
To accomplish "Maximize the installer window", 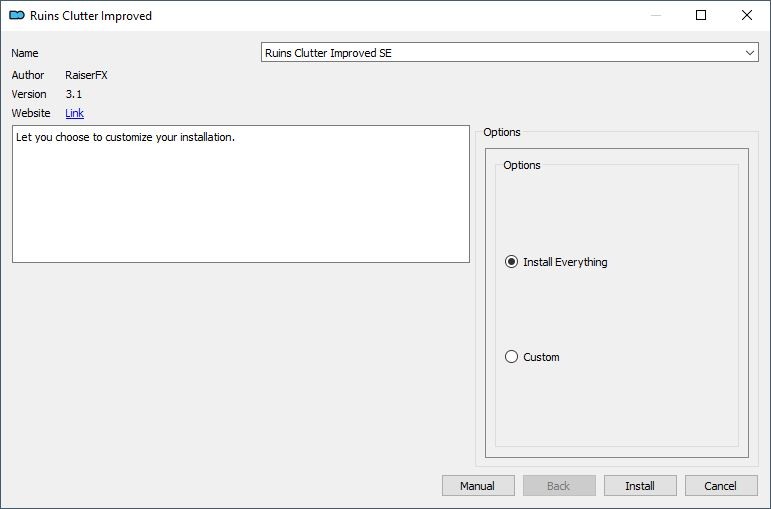I will click(701, 15).
